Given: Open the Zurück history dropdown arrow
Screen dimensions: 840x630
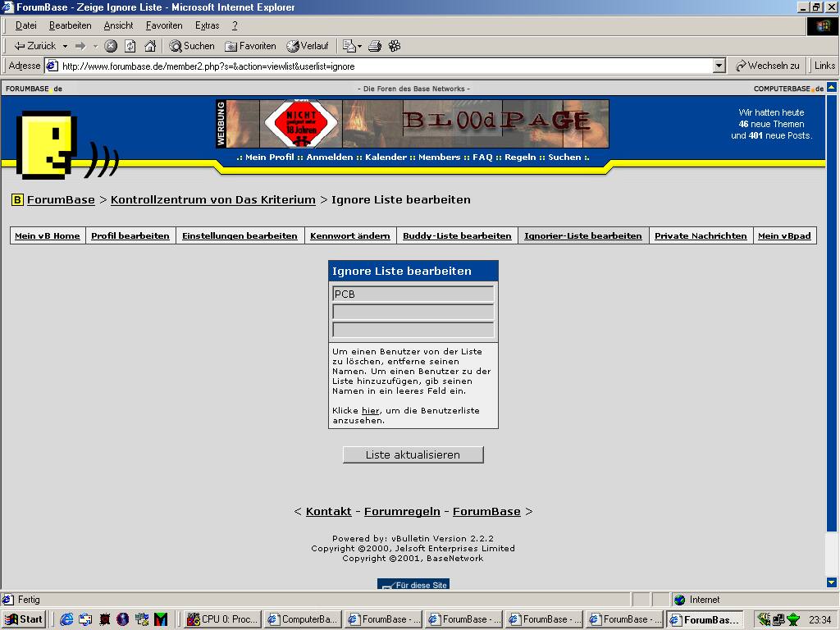Looking at the screenshot, I should click(65, 46).
